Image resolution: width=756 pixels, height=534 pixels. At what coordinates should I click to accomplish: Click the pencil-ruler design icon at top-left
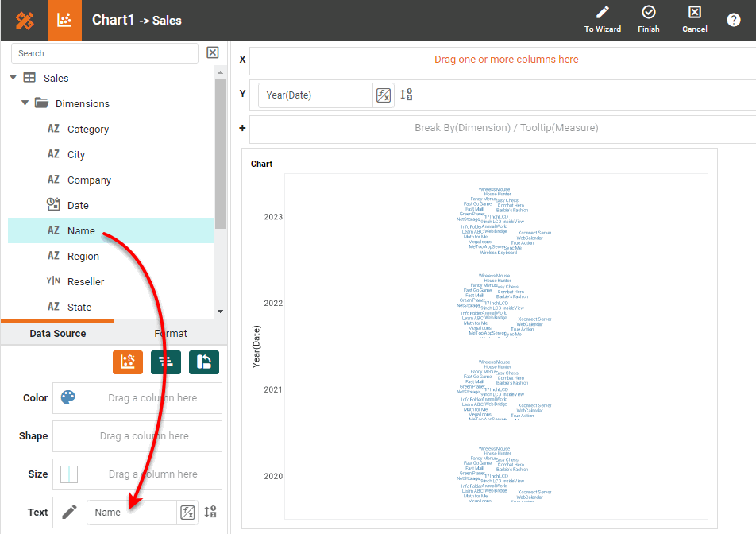(x=24, y=21)
